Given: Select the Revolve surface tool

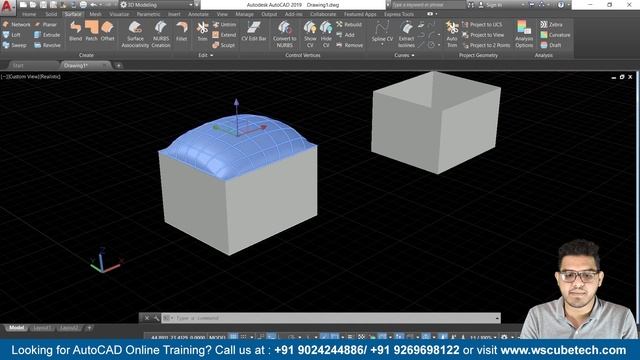Looking at the screenshot, I should tap(48, 45).
